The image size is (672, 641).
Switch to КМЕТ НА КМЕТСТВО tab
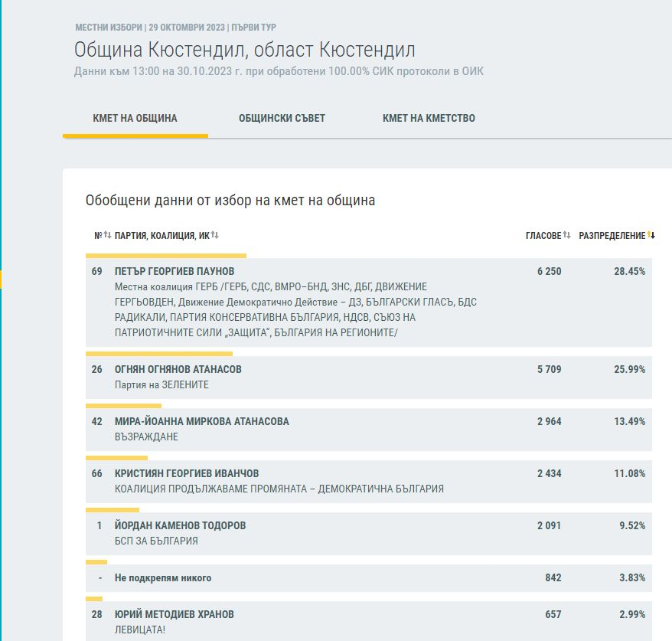[x=429, y=119]
